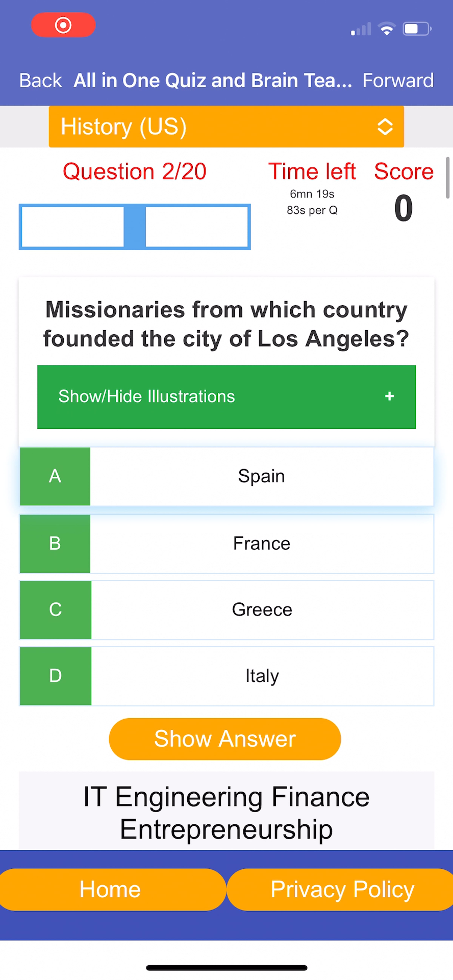
Task: Click the blue question progress bar
Action: point(135,227)
